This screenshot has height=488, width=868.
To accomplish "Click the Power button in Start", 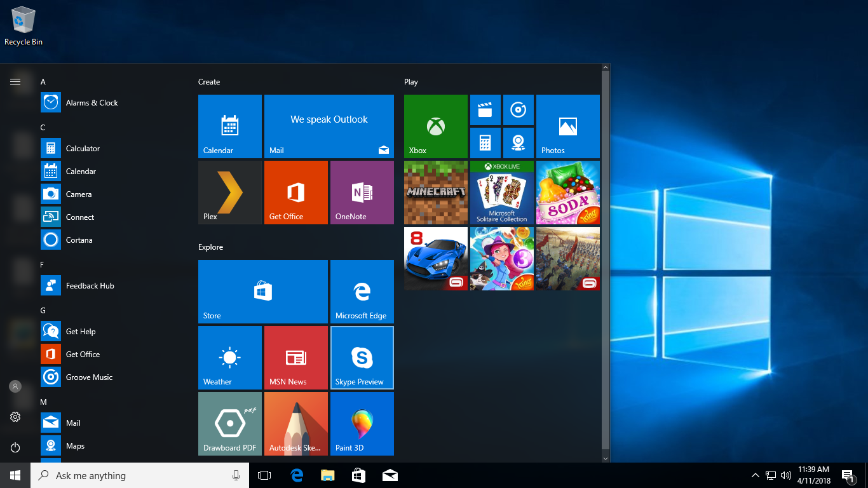I will pyautogui.click(x=15, y=447).
